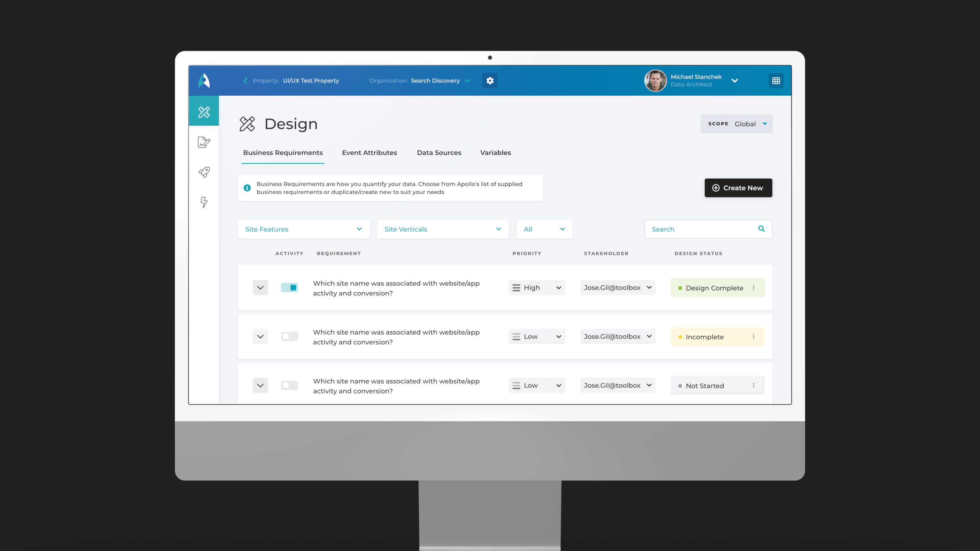The height and width of the screenshot is (551, 980).
Task: Expand the first requirement row chevron
Action: 260,288
